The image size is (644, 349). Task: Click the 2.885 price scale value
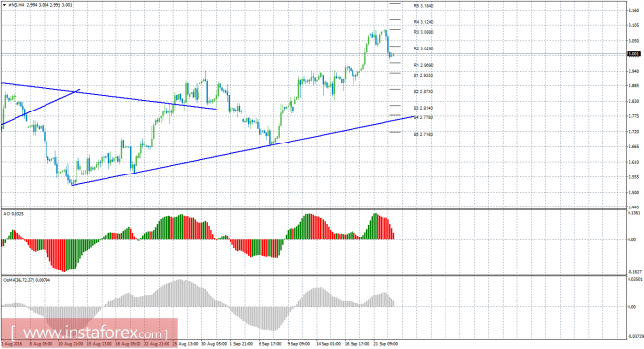point(633,86)
